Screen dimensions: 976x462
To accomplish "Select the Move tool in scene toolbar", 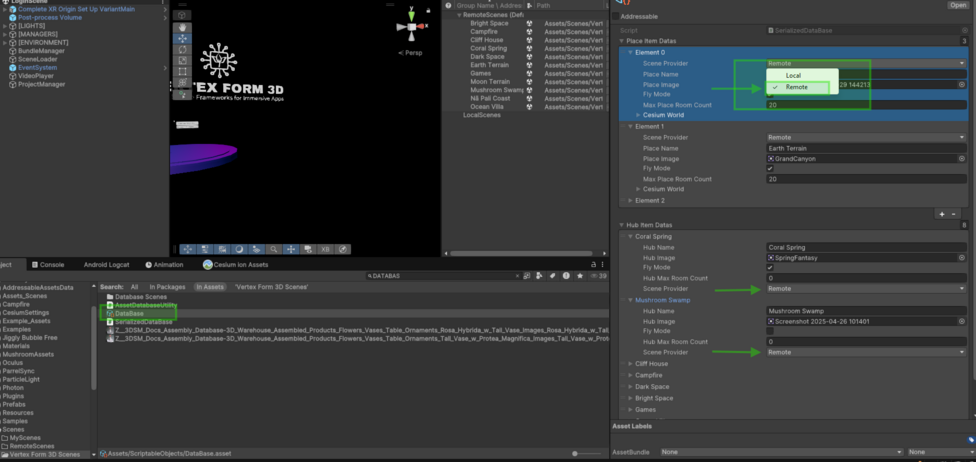I will [x=182, y=38].
